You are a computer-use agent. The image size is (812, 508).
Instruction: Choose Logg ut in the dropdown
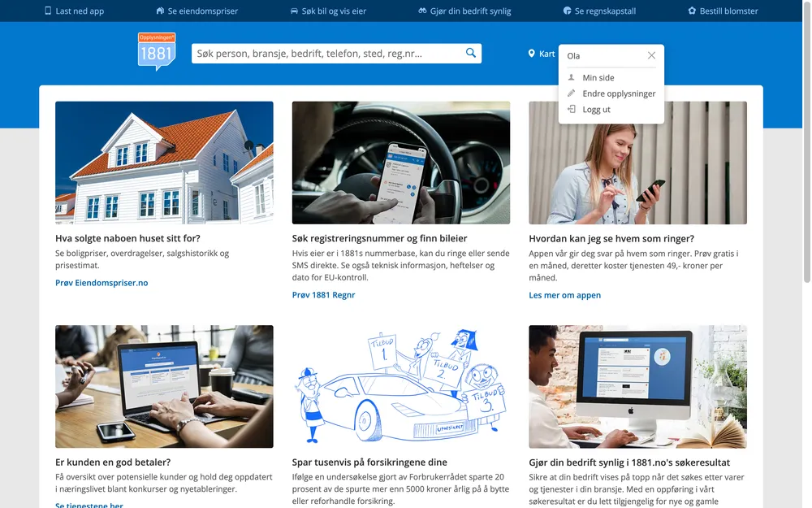coord(596,110)
